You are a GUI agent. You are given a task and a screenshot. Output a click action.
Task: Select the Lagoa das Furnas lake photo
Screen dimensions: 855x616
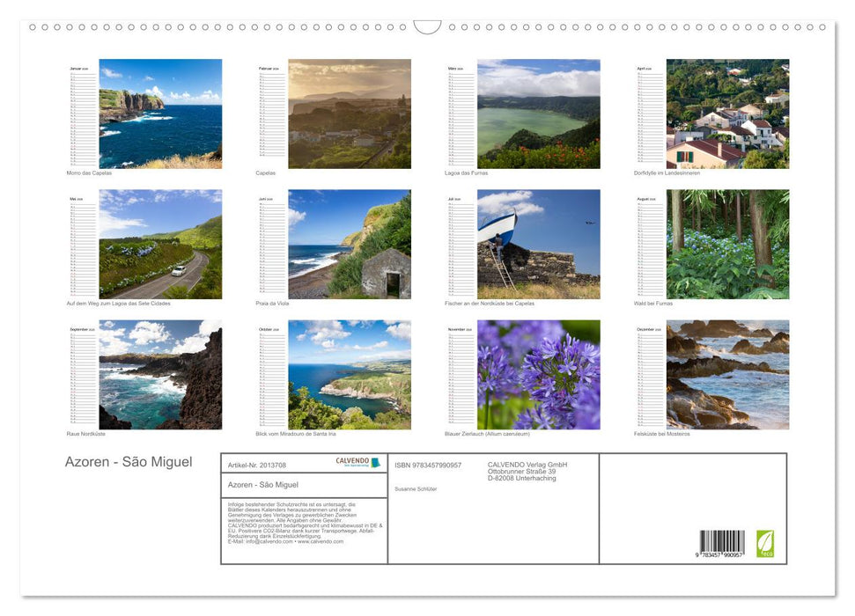pyautogui.click(x=538, y=114)
